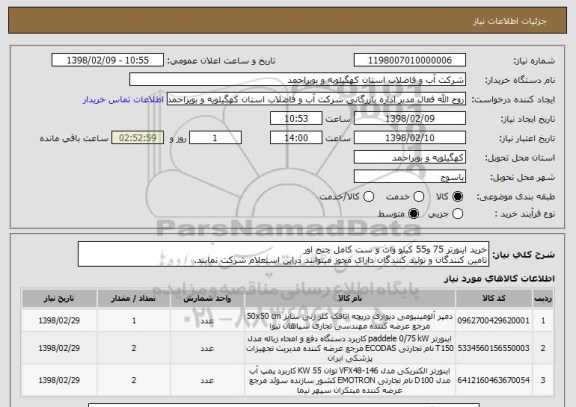Click creation date field 1398/02/09

[x=410, y=119]
